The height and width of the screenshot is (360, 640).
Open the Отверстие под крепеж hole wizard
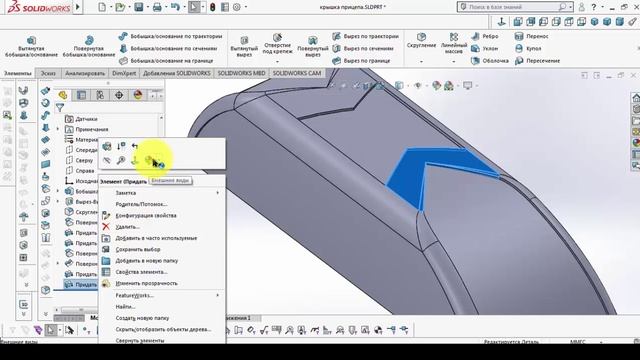click(x=277, y=44)
